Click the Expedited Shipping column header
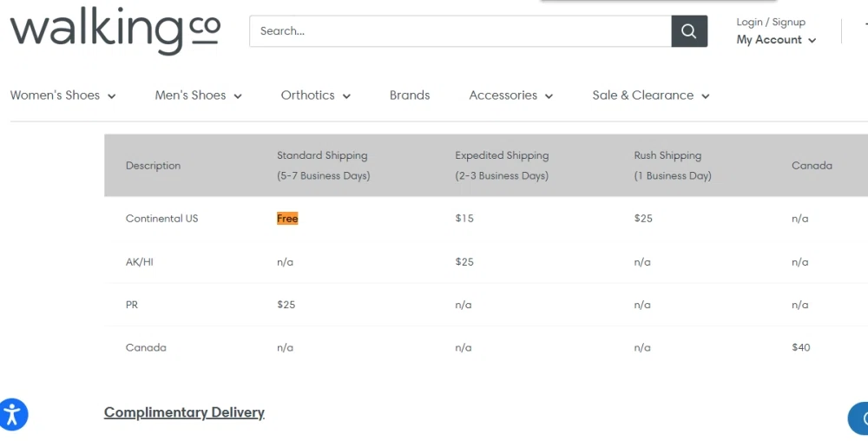The width and height of the screenshot is (868, 441). [x=502, y=165]
